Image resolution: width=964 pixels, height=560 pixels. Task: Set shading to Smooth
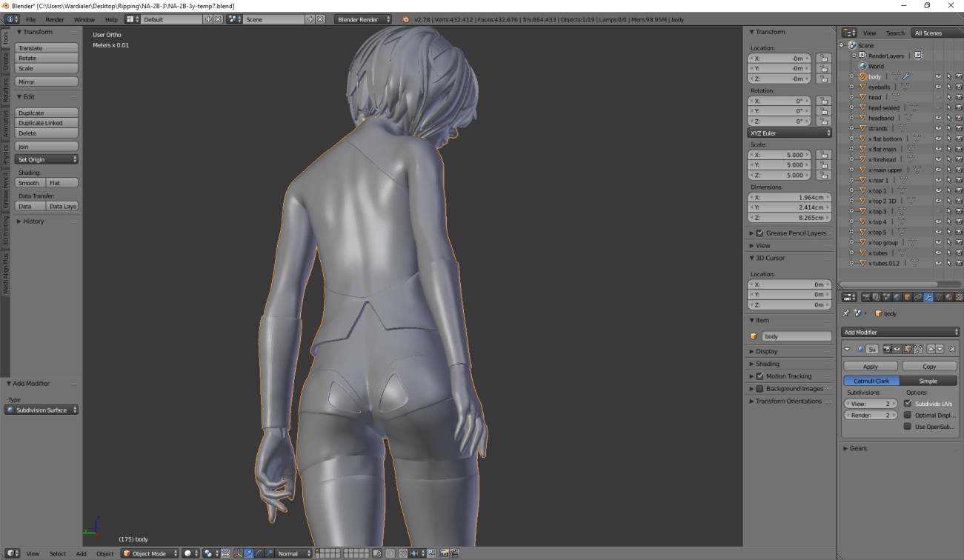pyautogui.click(x=30, y=183)
